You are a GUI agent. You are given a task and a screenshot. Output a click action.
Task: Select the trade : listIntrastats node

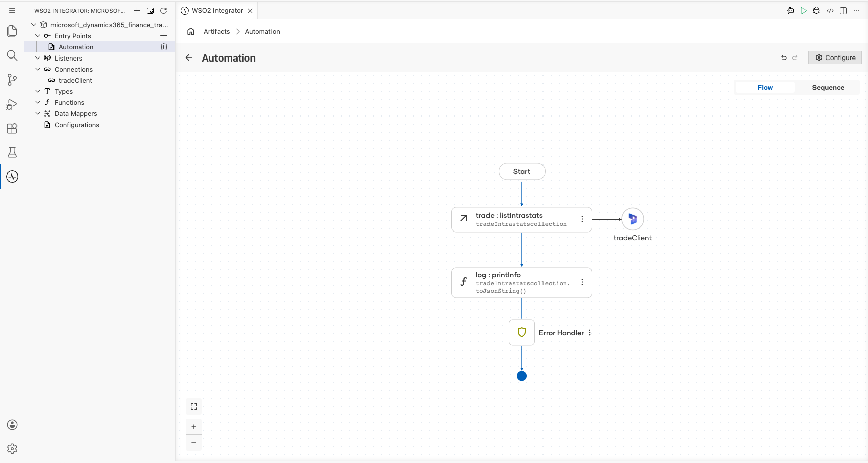click(x=522, y=219)
